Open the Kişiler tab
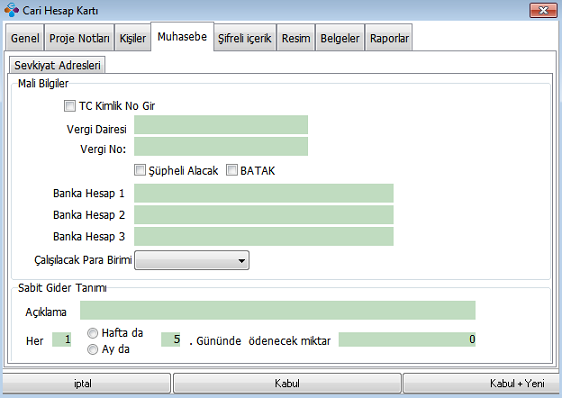Screen dimensions: 562x398 point(133,38)
